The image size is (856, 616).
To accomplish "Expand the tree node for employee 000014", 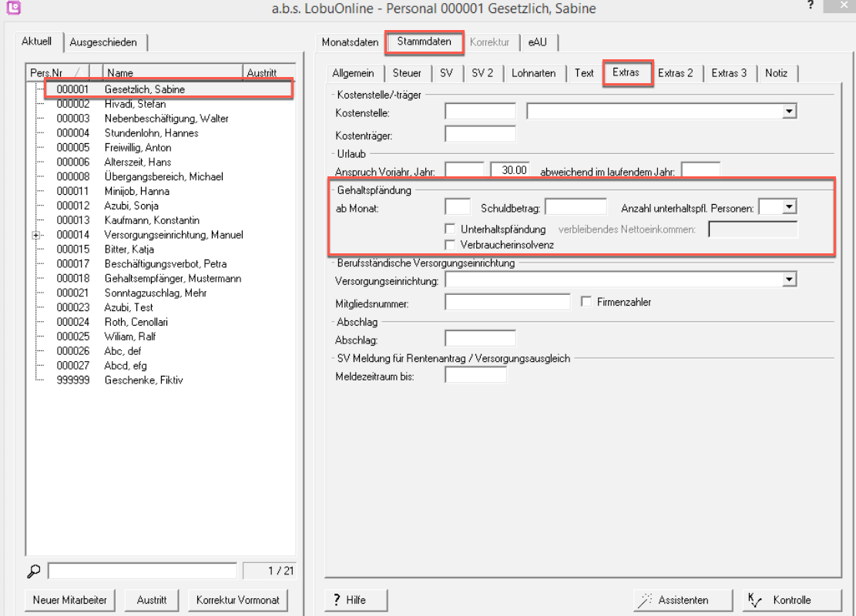I will (36, 235).
